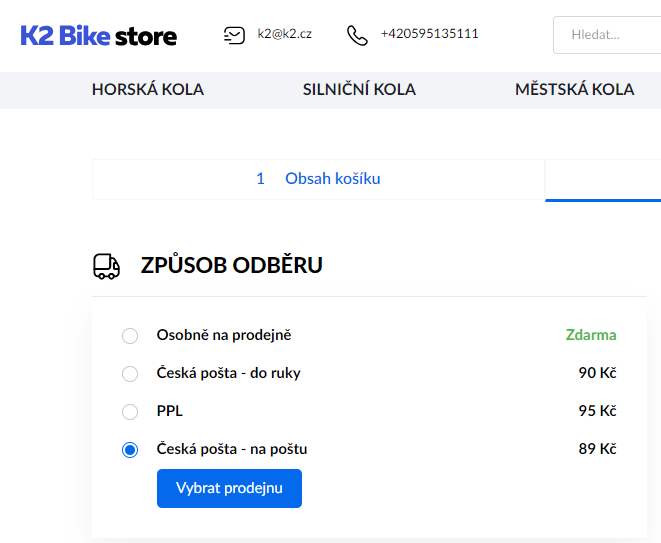Click the K2 Bike store logo

coord(99,36)
